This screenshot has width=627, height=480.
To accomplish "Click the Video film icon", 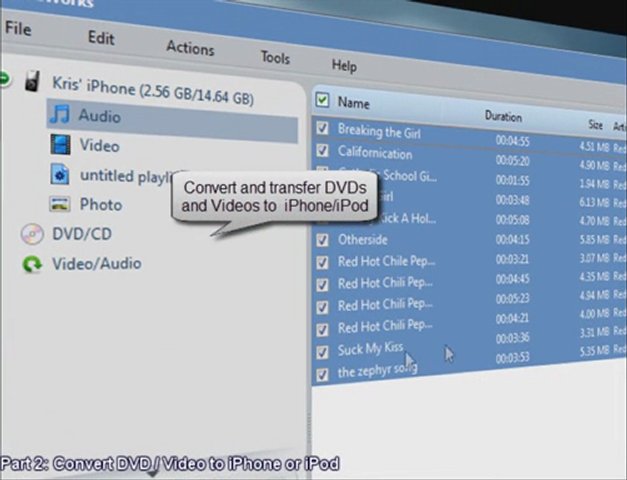I will pos(62,144).
